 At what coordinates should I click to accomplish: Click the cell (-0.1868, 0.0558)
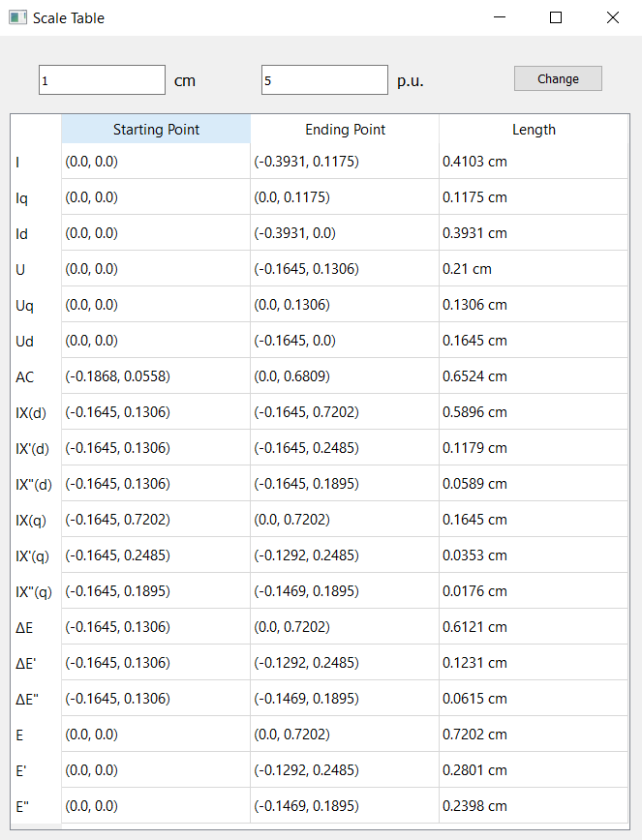point(156,376)
